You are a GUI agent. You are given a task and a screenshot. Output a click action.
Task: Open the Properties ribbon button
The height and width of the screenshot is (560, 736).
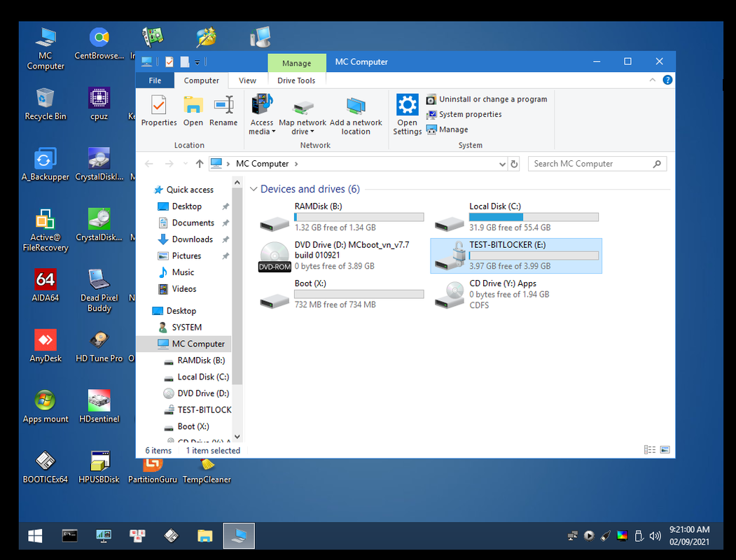(x=159, y=111)
